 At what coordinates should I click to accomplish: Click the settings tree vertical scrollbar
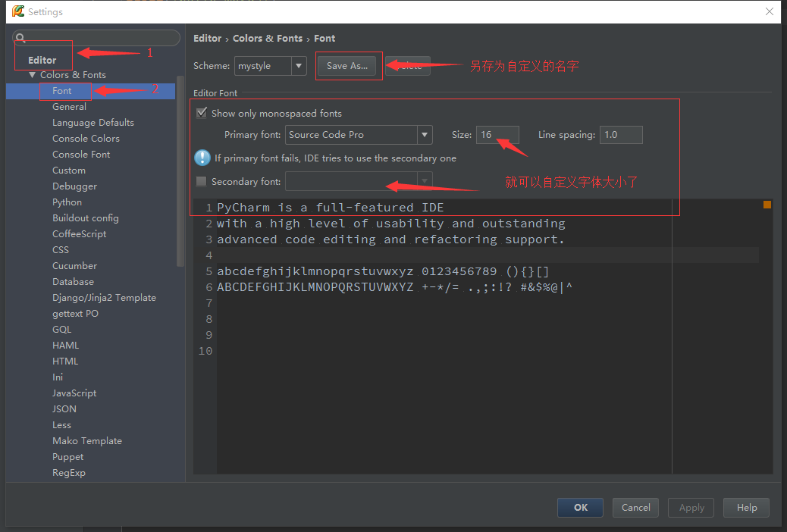[180, 171]
